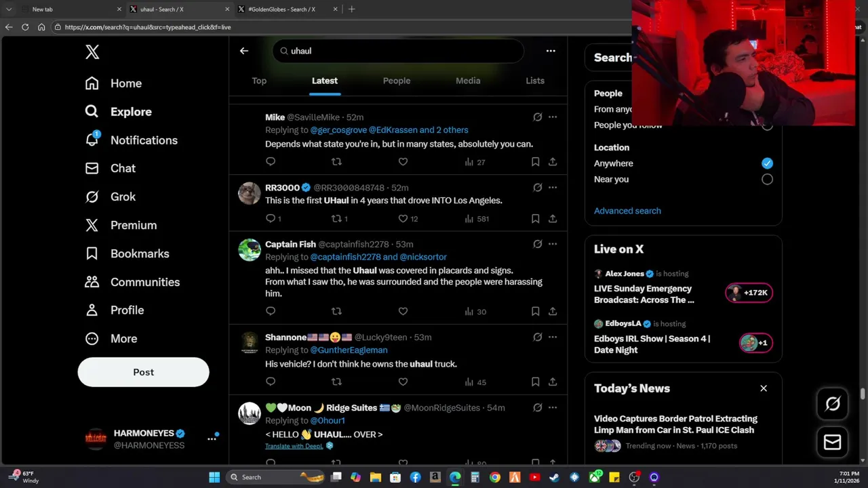This screenshot has width=868, height=488.
Task: Switch to the Top tab
Action: (x=259, y=81)
